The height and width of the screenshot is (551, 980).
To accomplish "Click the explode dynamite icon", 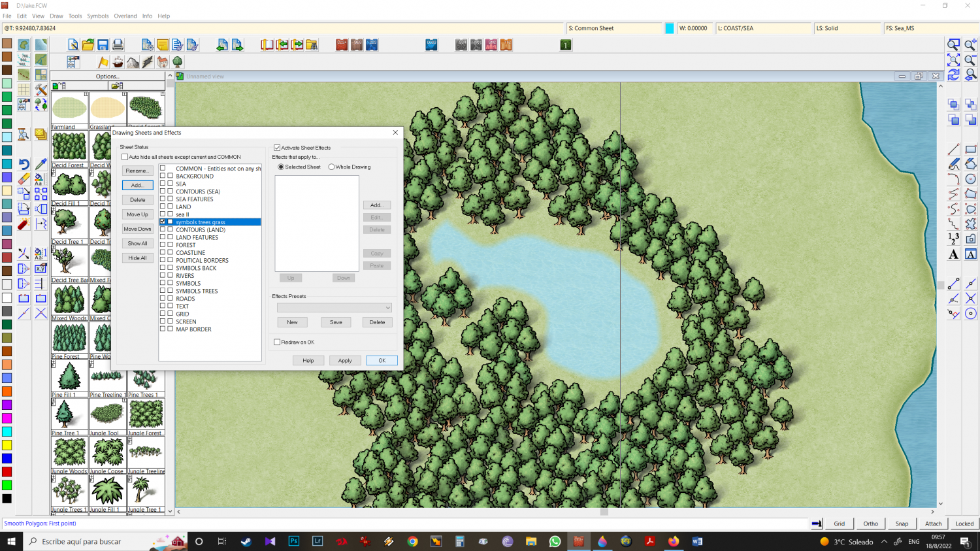I will click(24, 225).
